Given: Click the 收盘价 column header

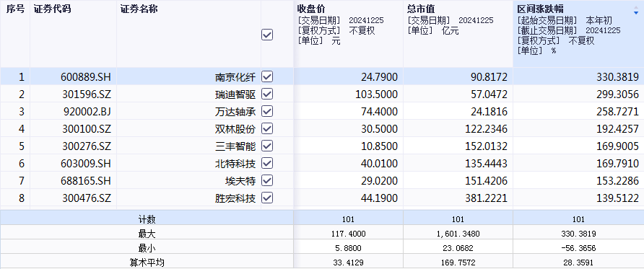Looking at the screenshot, I should click(x=311, y=9).
